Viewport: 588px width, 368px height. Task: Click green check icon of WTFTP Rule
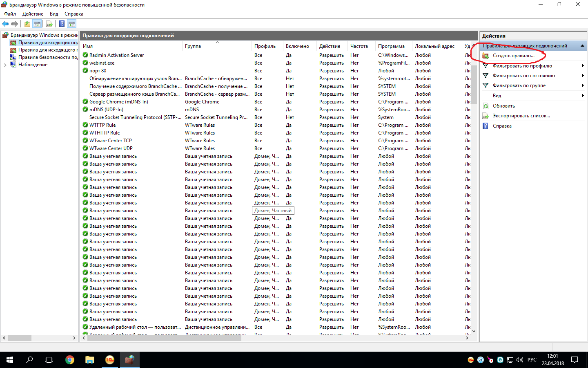pos(85,125)
